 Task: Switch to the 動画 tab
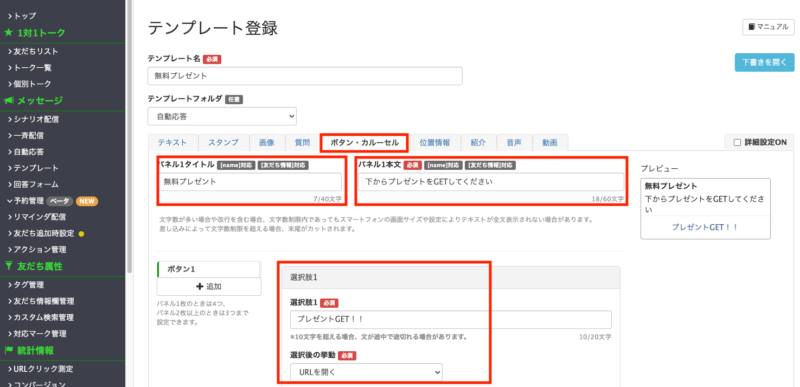[550, 143]
